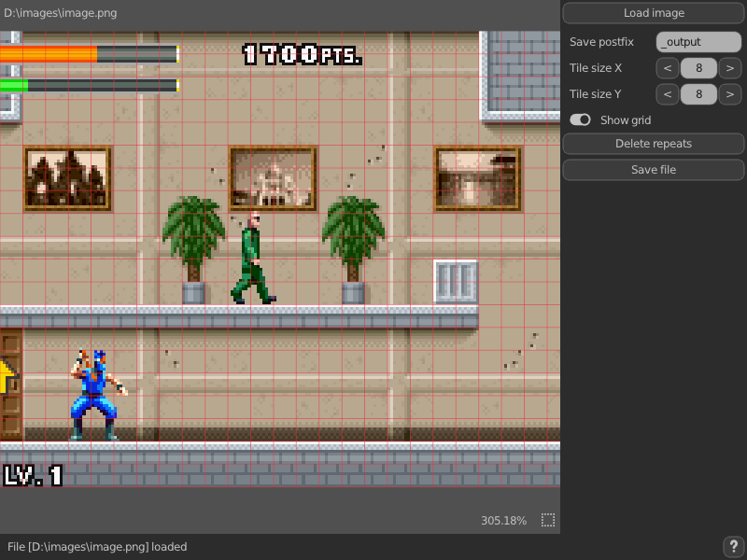Click the Save file button

click(654, 170)
